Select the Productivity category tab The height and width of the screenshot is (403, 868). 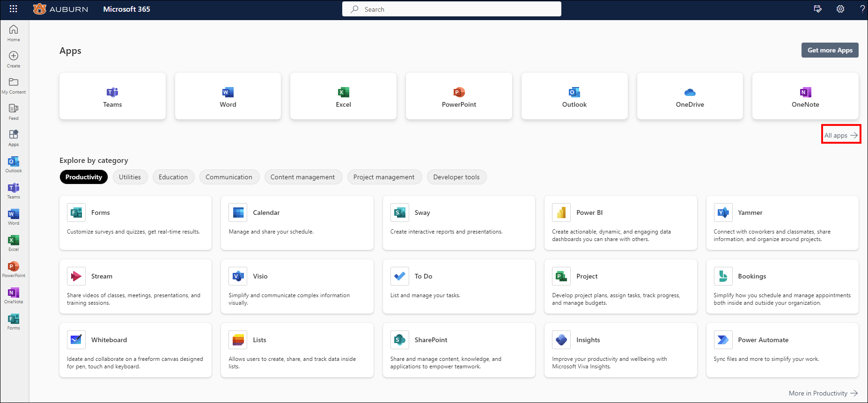[x=84, y=177]
